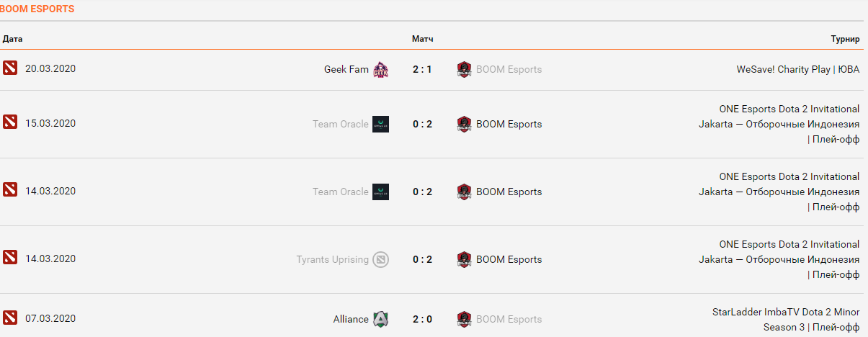This screenshot has width=868, height=337.
Task: Click the BOOM ESPORTS section heading
Action: [37, 9]
